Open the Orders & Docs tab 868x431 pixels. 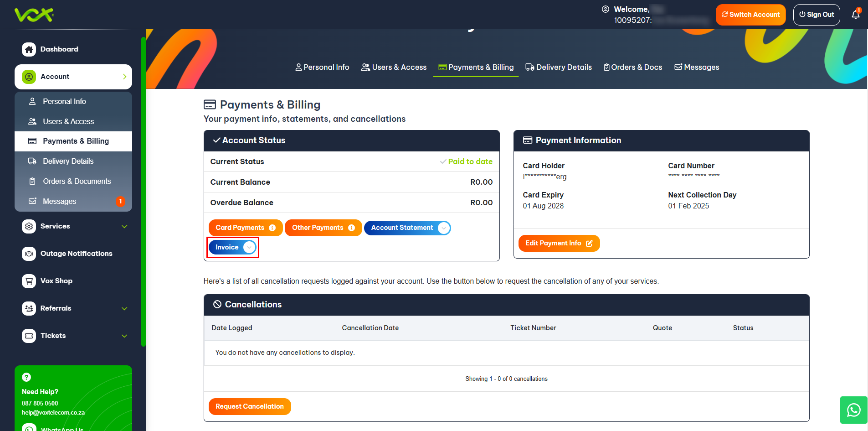tap(633, 67)
